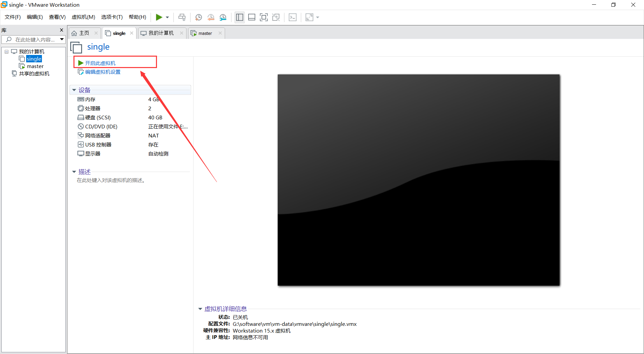Click the green power-on play toolbar button
Viewport: 644px width, 354px height.
pyautogui.click(x=159, y=17)
